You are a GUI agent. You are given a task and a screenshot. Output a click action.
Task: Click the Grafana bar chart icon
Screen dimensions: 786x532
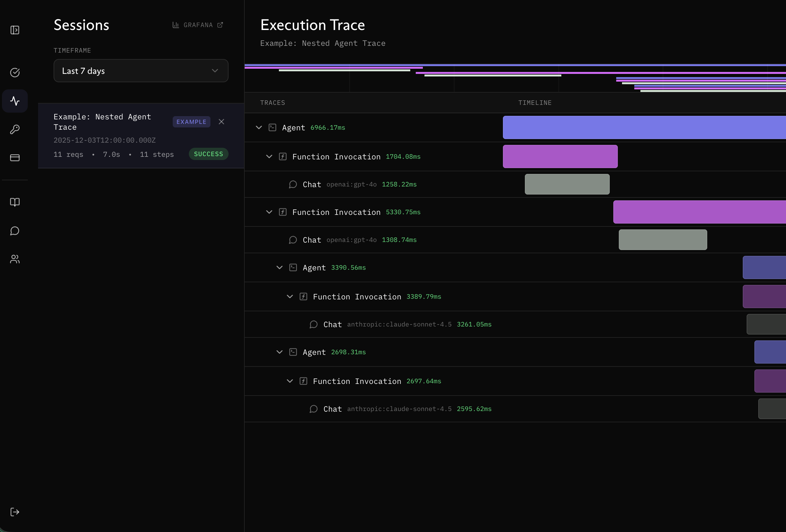point(175,25)
